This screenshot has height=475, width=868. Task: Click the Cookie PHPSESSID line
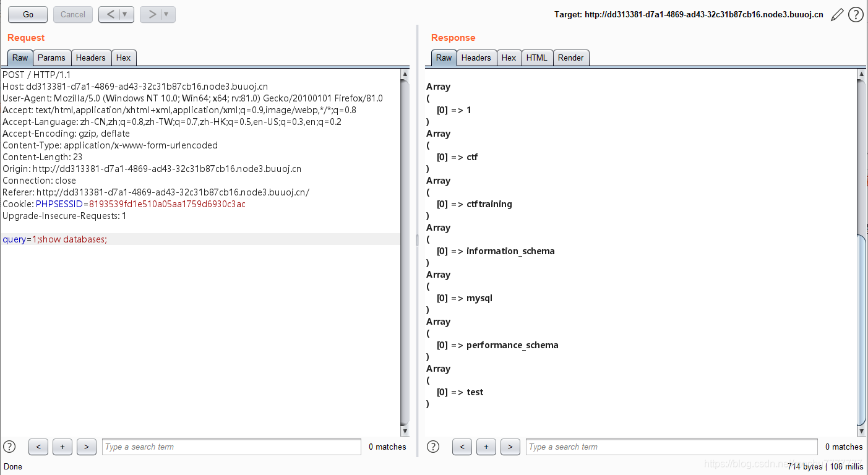pyautogui.click(x=124, y=204)
